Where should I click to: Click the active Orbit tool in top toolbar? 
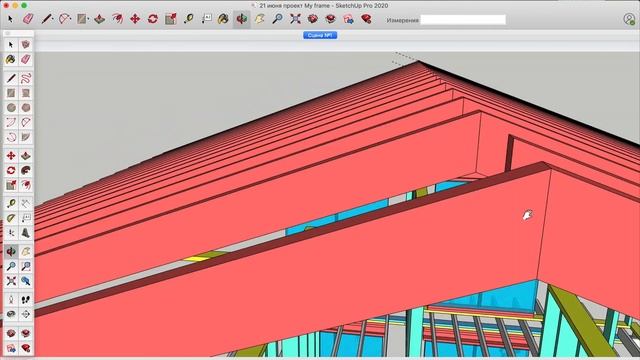tap(241, 19)
